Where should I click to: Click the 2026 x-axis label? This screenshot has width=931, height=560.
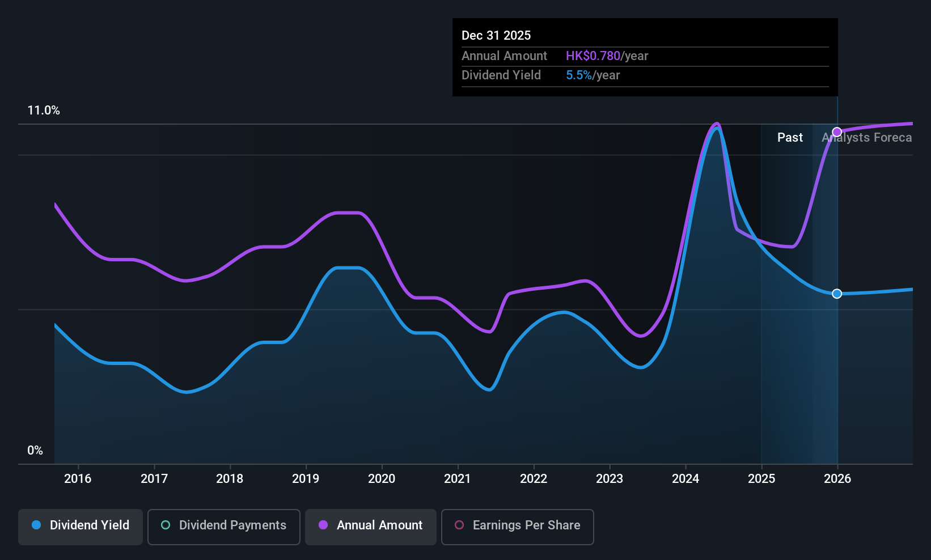(x=837, y=478)
